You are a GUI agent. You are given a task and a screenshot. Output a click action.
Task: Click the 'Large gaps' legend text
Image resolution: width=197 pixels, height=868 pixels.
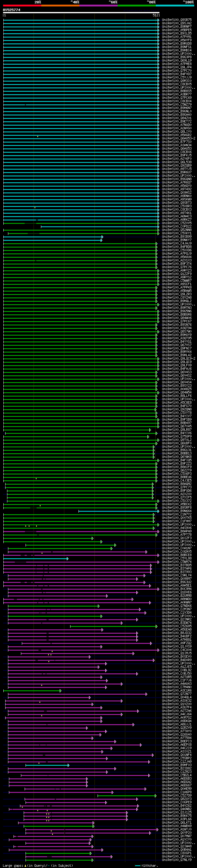click(13, 866)
